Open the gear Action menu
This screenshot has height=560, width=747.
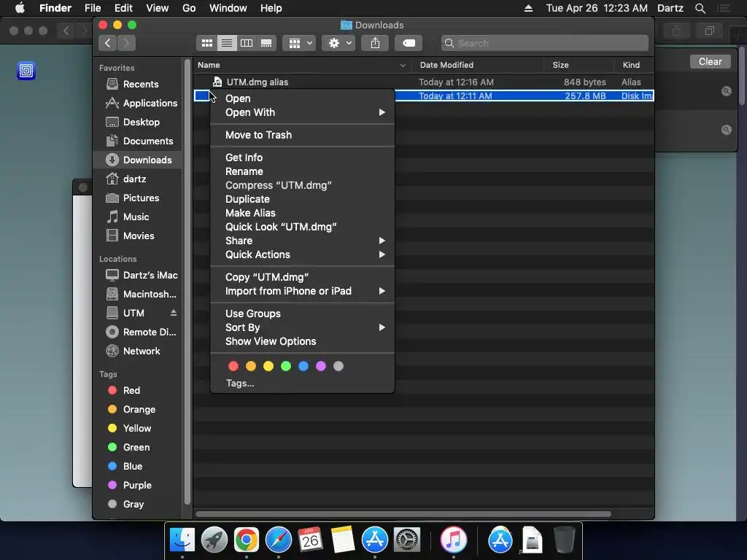338,43
